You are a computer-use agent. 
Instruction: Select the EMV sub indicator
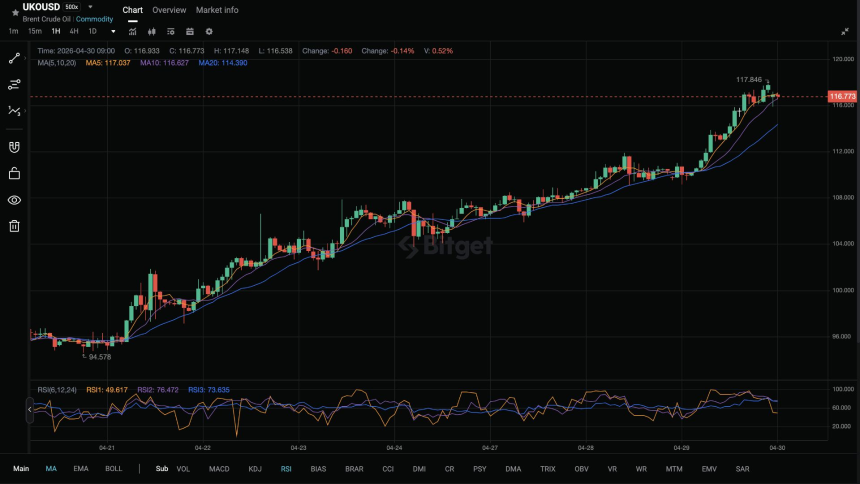tap(709, 469)
